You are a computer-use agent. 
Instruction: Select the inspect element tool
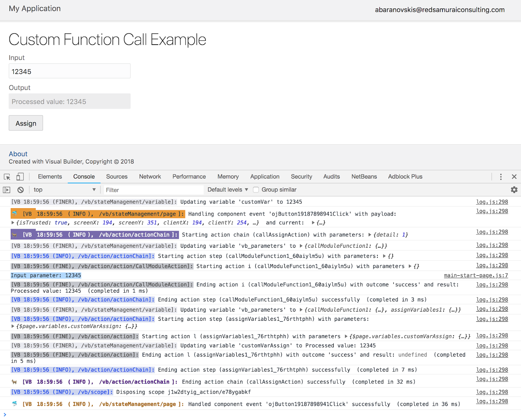click(x=7, y=176)
